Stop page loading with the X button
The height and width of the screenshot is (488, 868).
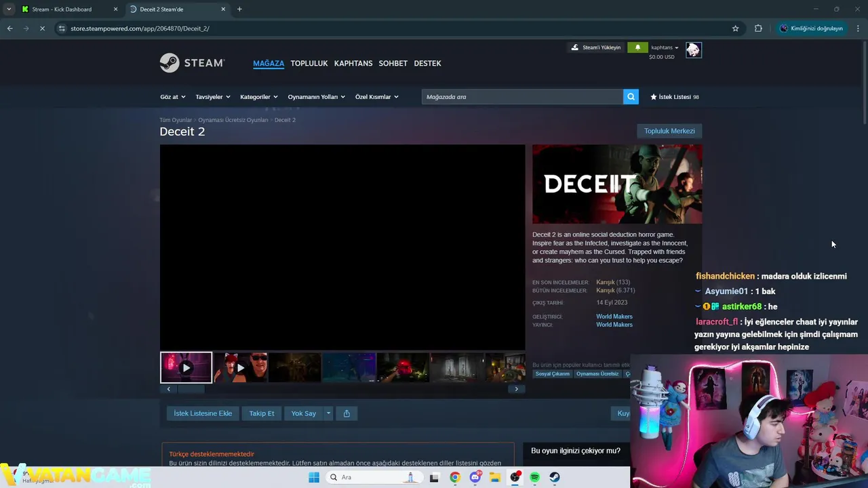(x=42, y=28)
